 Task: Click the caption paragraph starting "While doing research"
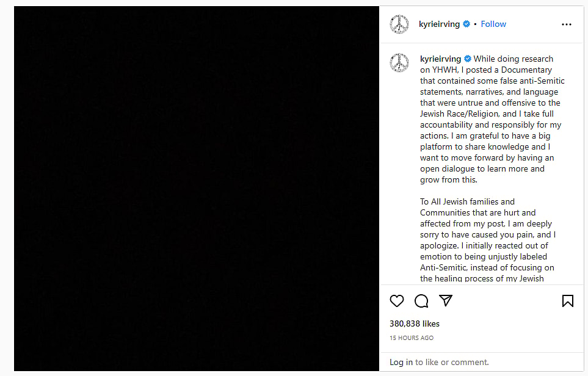[490, 119]
